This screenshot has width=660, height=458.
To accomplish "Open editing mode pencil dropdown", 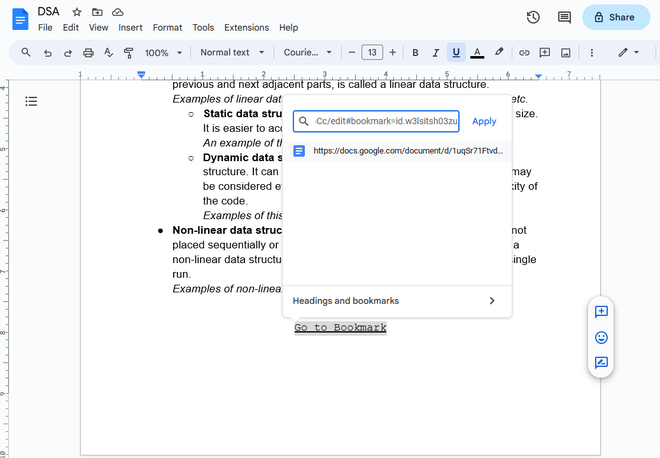I will [628, 53].
